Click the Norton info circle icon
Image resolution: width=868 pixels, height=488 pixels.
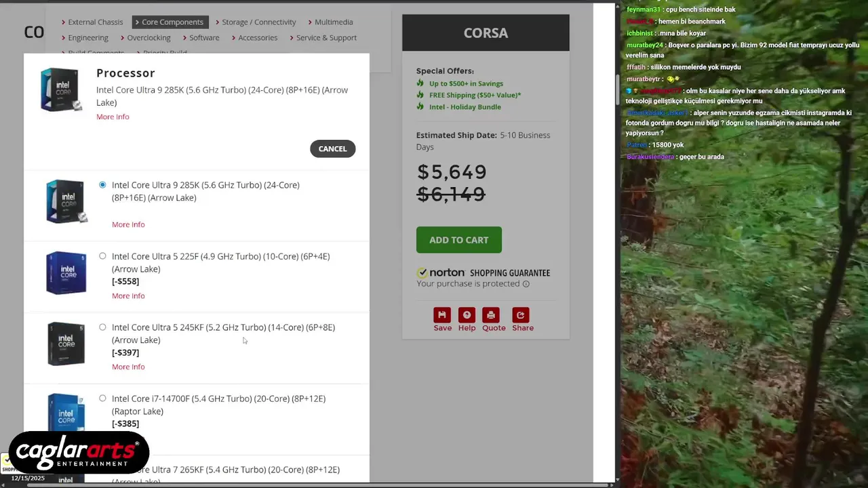coord(526,284)
